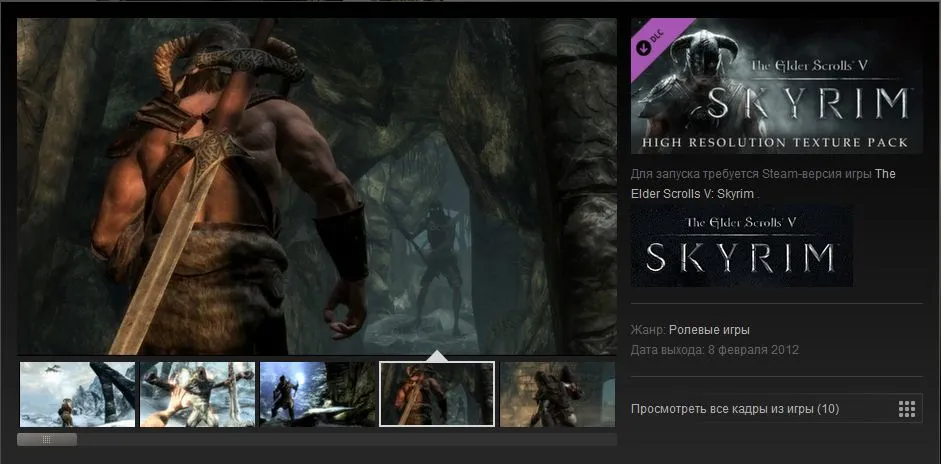Click 'Для запуска требуется Steam-версия игры' text
The height and width of the screenshot is (464, 941).
click(751, 174)
